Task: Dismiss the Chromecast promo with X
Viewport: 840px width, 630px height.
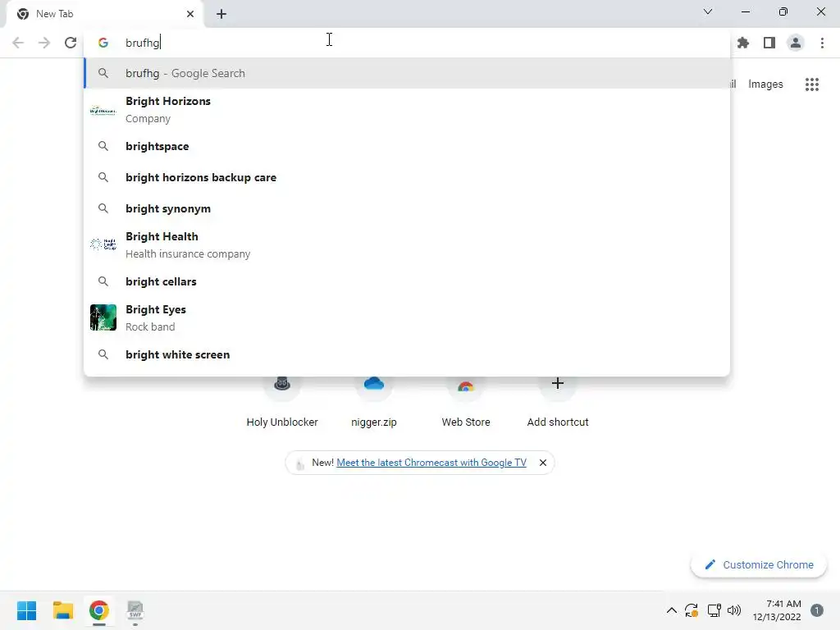Action: click(543, 463)
